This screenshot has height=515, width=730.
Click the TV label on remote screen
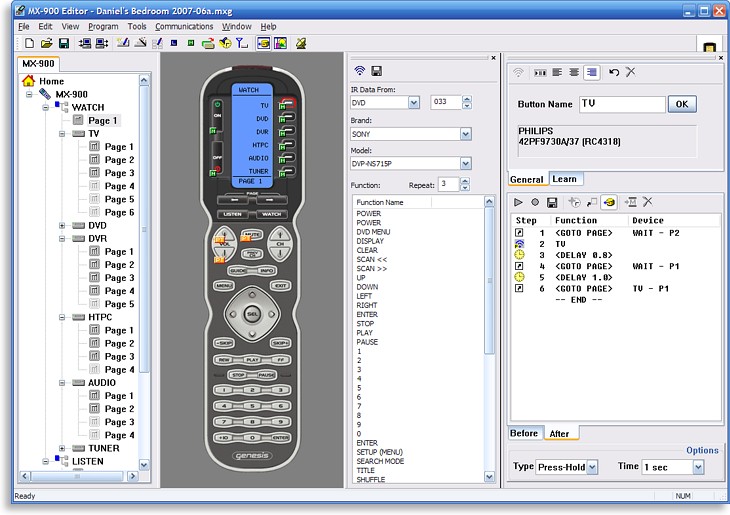pos(264,106)
